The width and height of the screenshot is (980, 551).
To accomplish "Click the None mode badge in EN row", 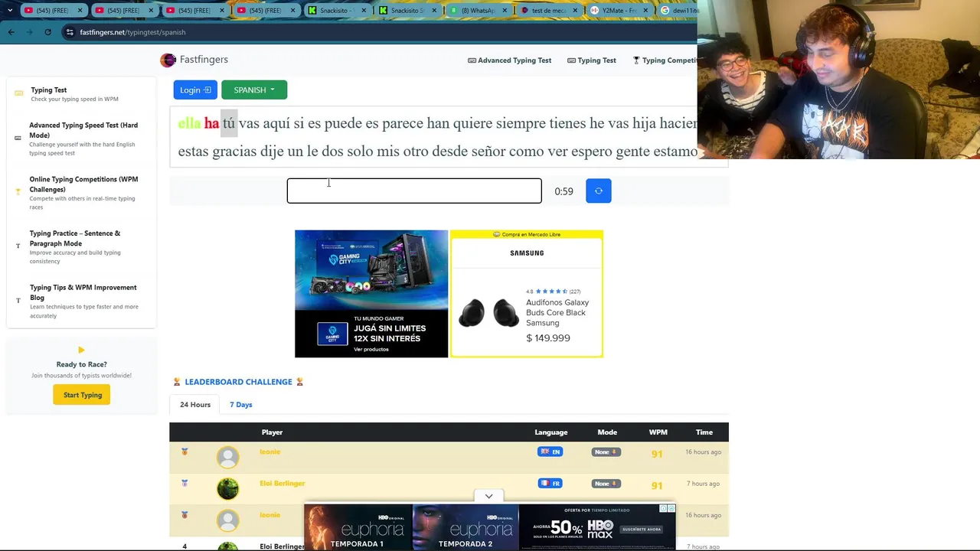I will coord(606,452).
